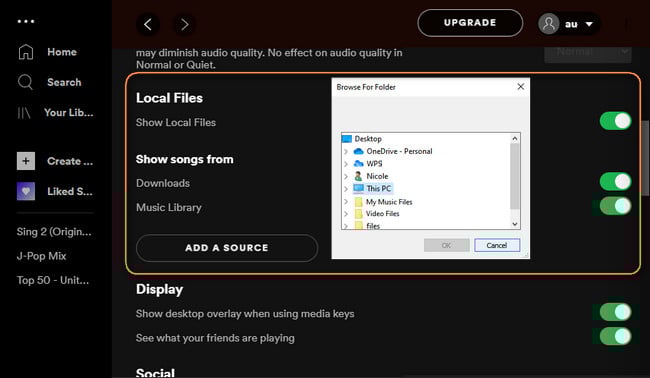This screenshot has width=650, height=378.
Task: Expand the Nicole tree node
Action: point(346,177)
